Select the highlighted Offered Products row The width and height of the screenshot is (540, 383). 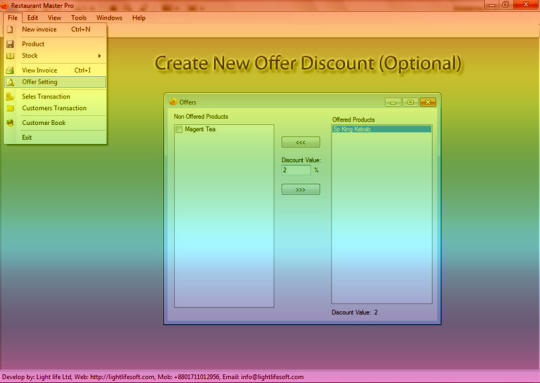point(382,129)
